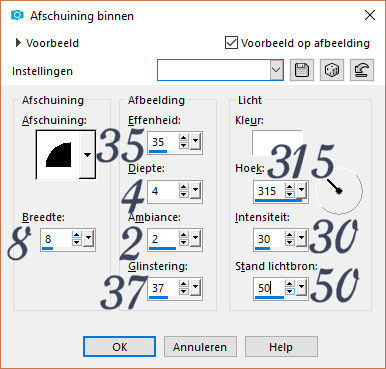The height and width of the screenshot is (369, 386).
Task: Toggle Voorbeeld op afbeelding checkbox
Action: click(x=231, y=43)
